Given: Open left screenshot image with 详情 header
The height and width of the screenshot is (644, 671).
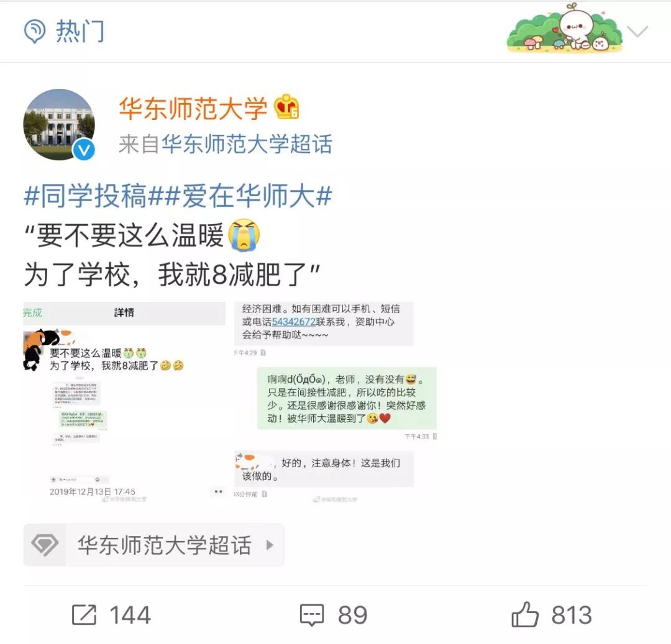Looking at the screenshot, I should [x=124, y=402].
